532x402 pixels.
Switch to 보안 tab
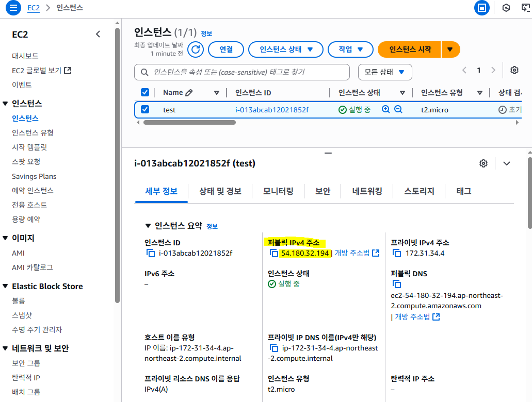pyautogui.click(x=323, y=191)
